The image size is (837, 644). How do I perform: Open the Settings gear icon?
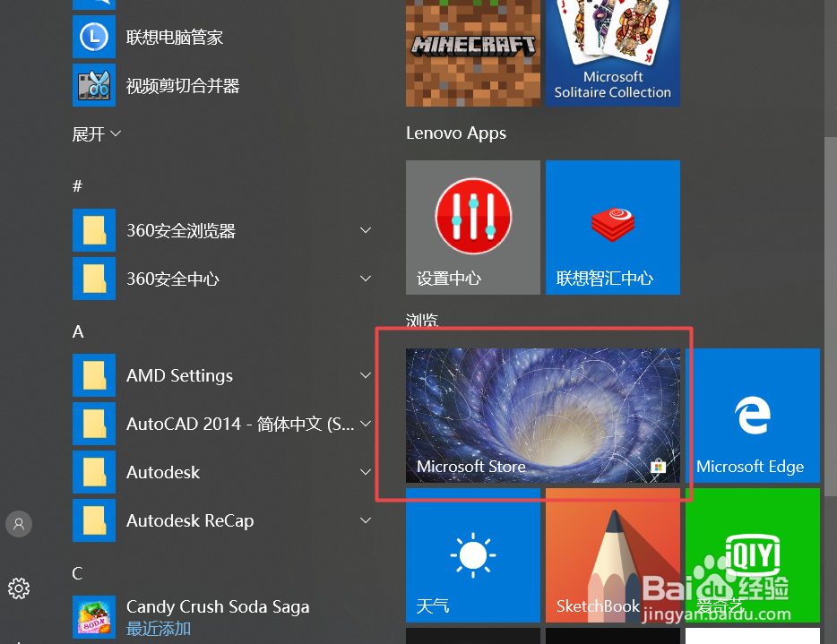click(19, 588)
